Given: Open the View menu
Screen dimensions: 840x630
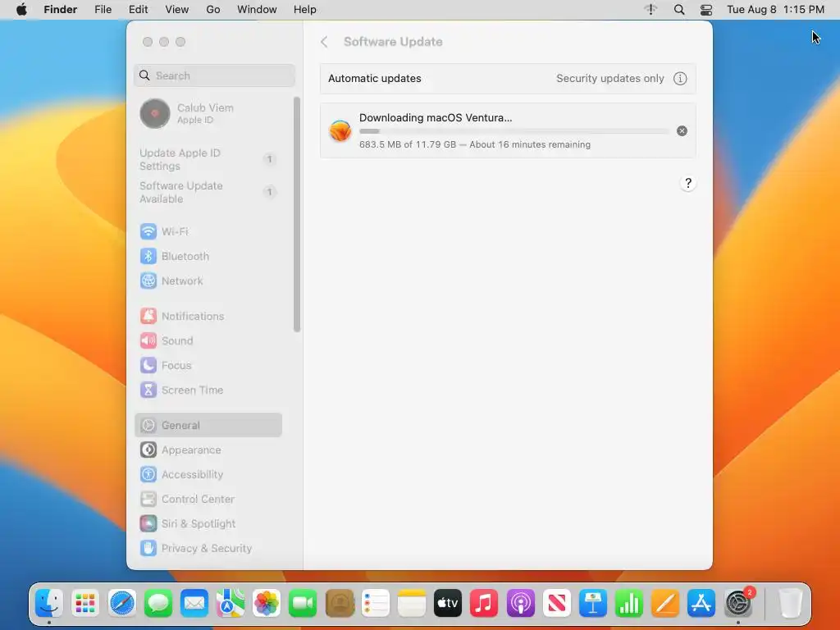Looking at the screenshot, I should coord(177,10).
